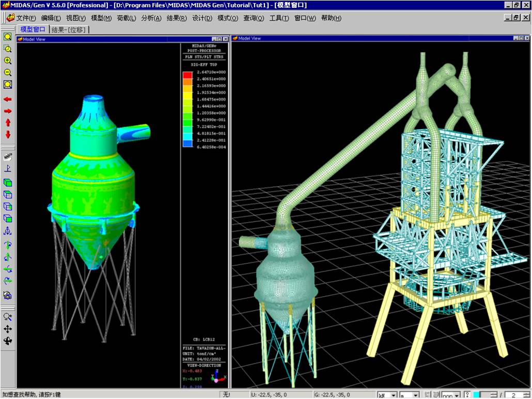Click the view-direction axis triad icon

click(x=217, y=377)
